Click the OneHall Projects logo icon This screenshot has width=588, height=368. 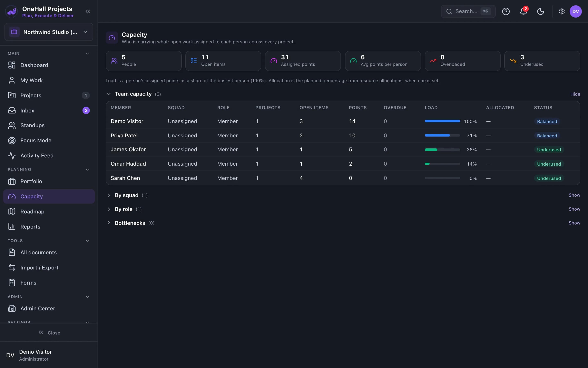coord(11,11)
